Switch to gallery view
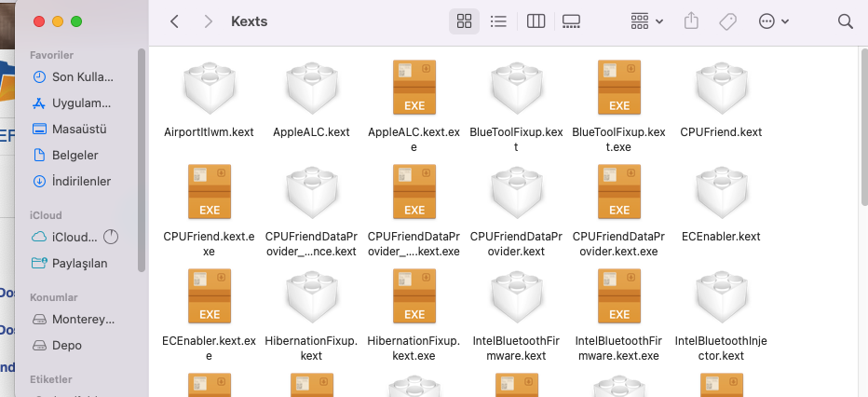The height and width of the screenshot is (397, 868). click(572, 21)
